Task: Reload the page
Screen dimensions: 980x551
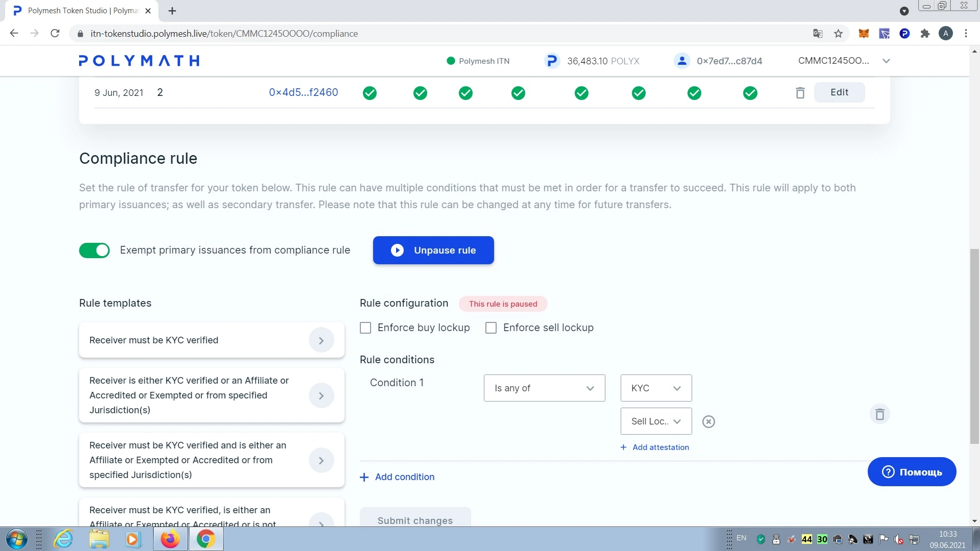Action: pos(55,34)
